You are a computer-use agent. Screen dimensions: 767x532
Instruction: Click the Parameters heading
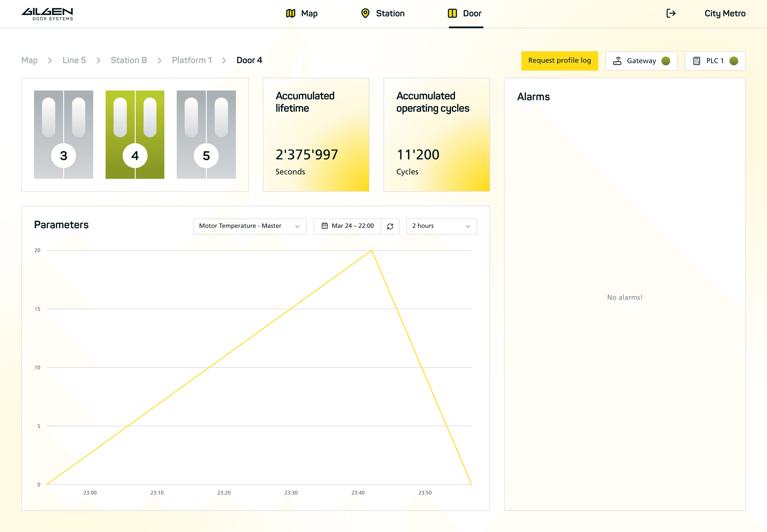(x=61, y=225)
